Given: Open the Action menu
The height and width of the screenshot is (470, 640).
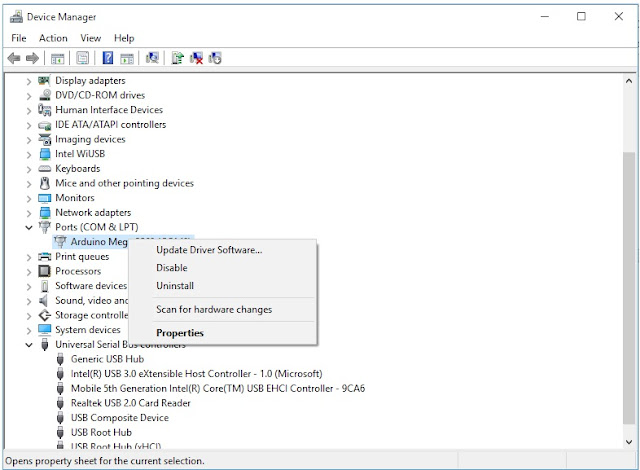Looking at the screenshot, I should point(53,38).
